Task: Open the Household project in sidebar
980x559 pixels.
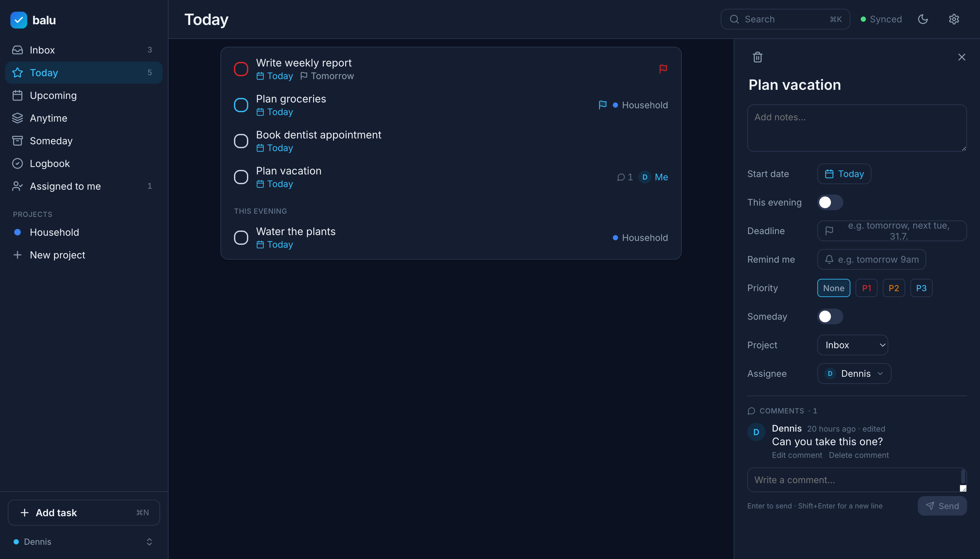Action: (84, 232)
